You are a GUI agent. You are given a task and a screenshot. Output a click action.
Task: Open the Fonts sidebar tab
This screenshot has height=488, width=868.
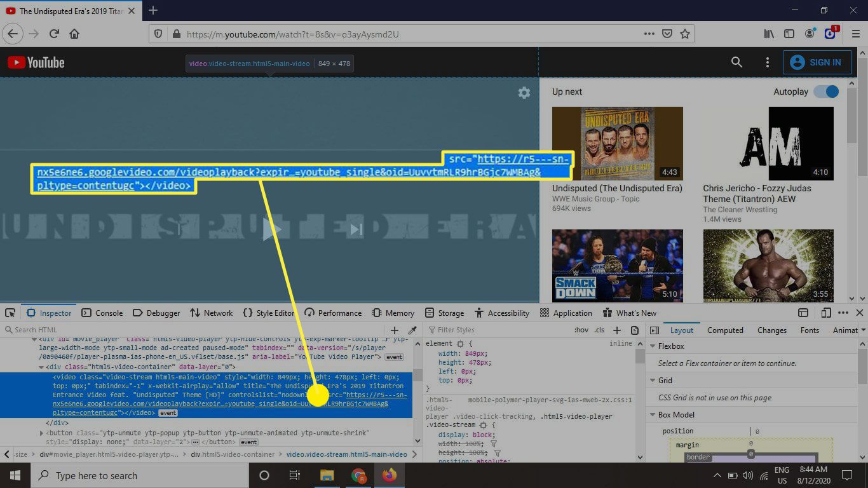tap(810, 330)
